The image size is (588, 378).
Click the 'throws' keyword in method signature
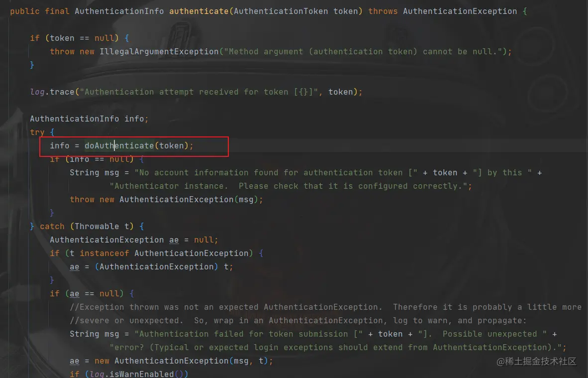point(383,11)
